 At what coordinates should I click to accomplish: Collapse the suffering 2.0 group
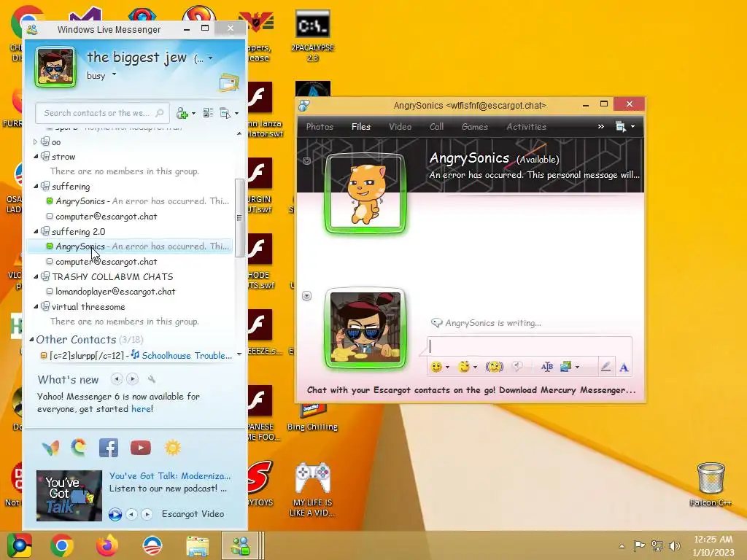(36, 231)
